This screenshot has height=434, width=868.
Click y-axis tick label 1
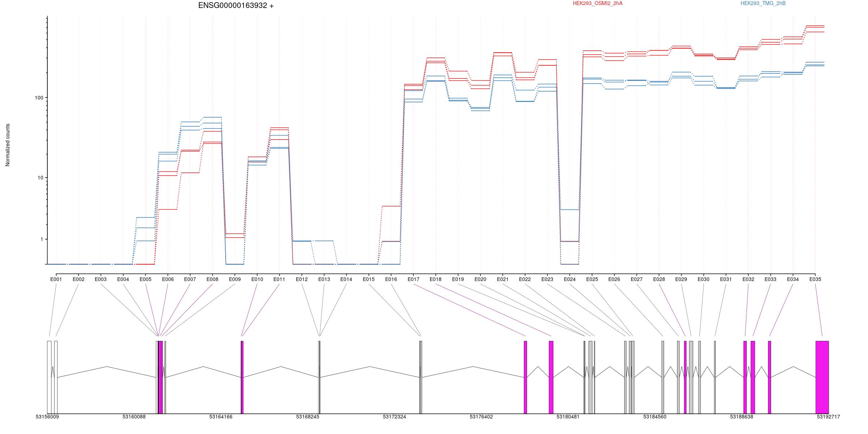[x=42, y=239]
